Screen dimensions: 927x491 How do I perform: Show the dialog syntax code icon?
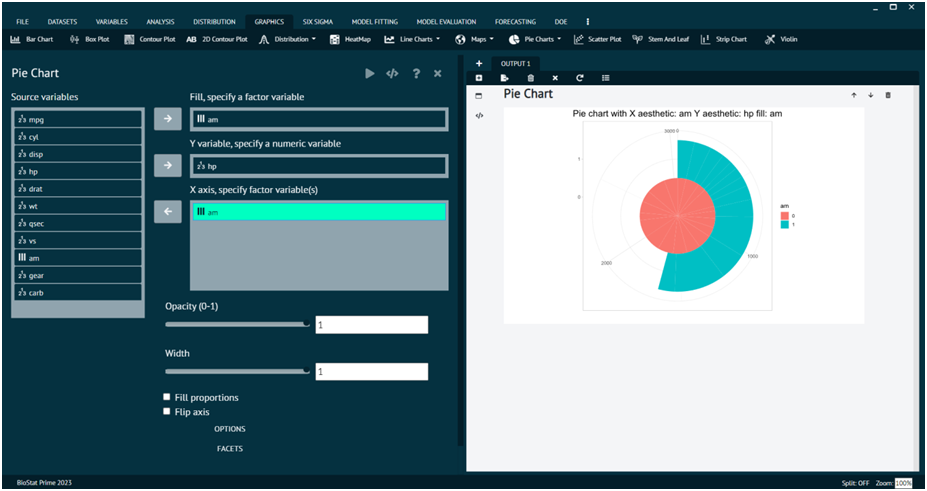pos(392,73)
